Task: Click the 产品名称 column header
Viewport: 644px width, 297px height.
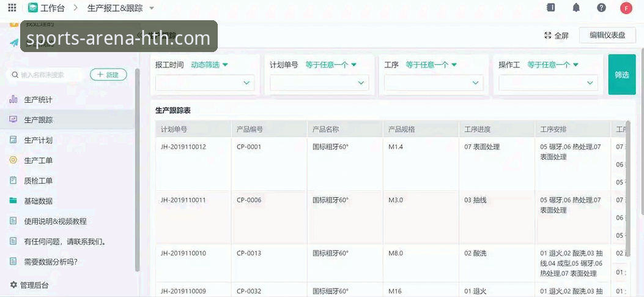Action: [x=346, y=129]
